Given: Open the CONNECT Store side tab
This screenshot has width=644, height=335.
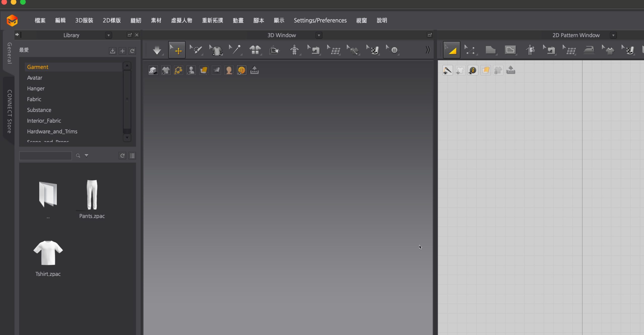Looking at the screenshot, I should tap(9, 111).
